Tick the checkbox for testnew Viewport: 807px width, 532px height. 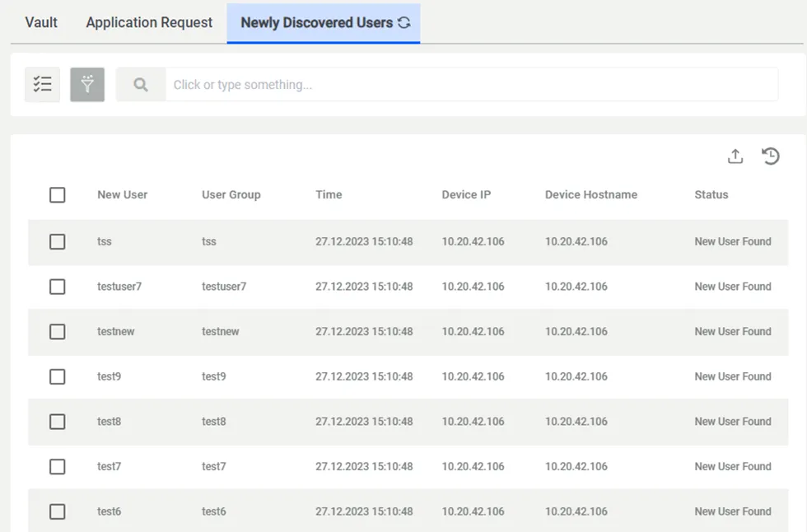tap(57, 331)
